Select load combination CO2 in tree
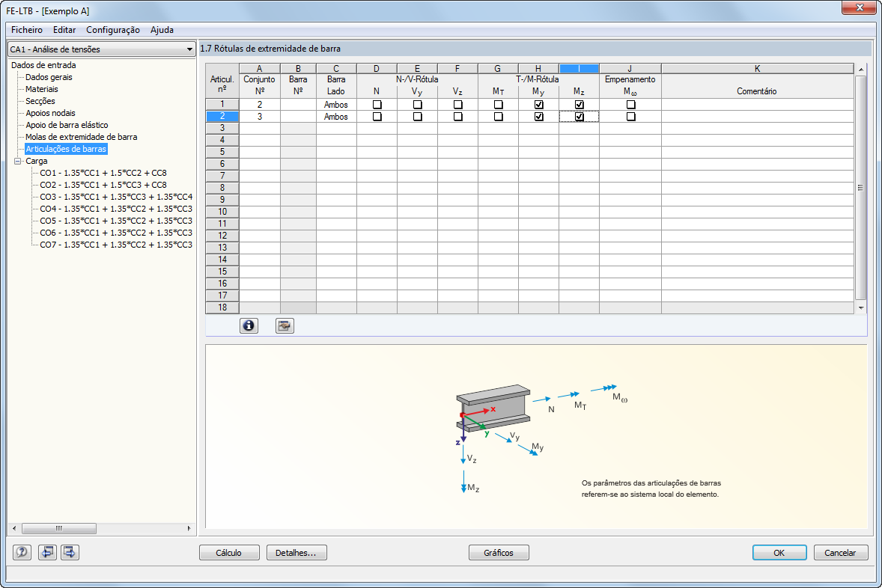The height and width of the screenshot is (588, 882). [x=103, y=184]
